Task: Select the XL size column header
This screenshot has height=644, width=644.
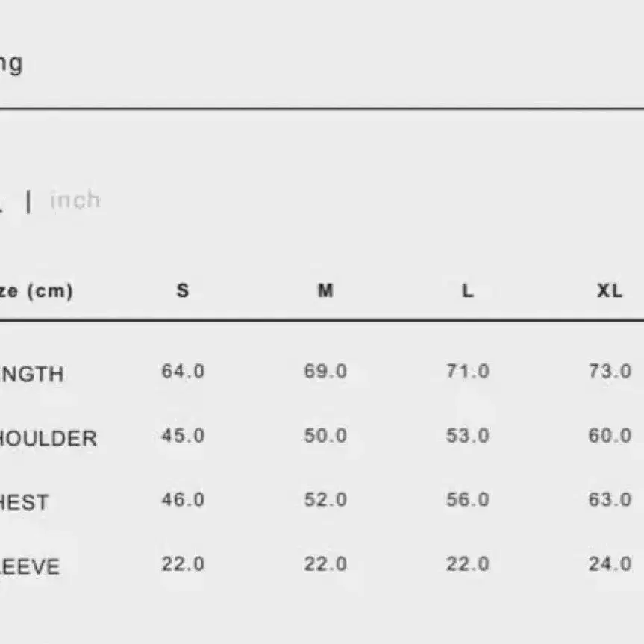Action: [x=610, y=291]
